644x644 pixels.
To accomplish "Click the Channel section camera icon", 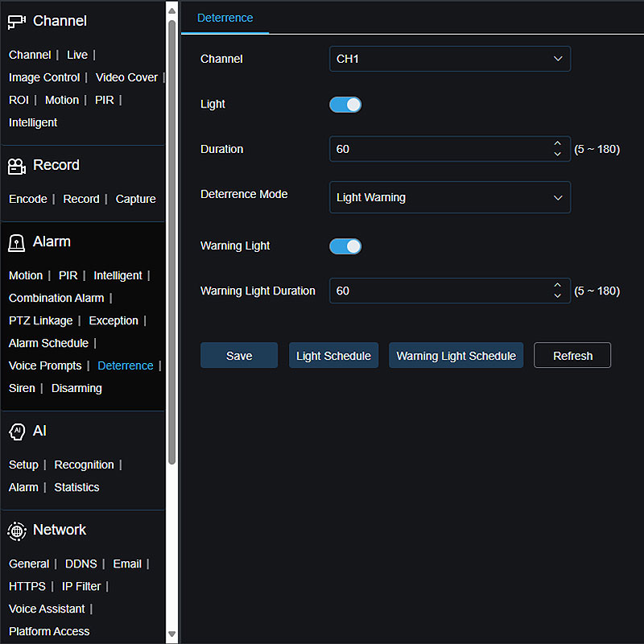I will (x=17, y=22).
